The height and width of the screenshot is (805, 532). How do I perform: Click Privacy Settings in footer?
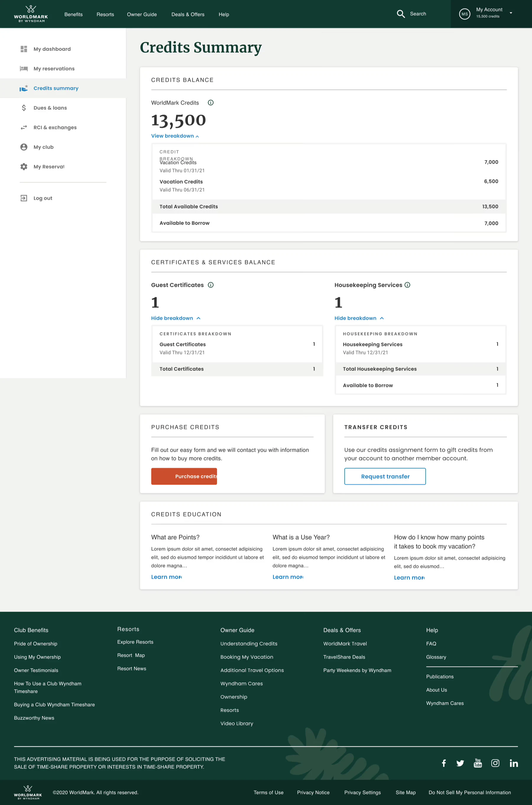click(x=363, y=793)
